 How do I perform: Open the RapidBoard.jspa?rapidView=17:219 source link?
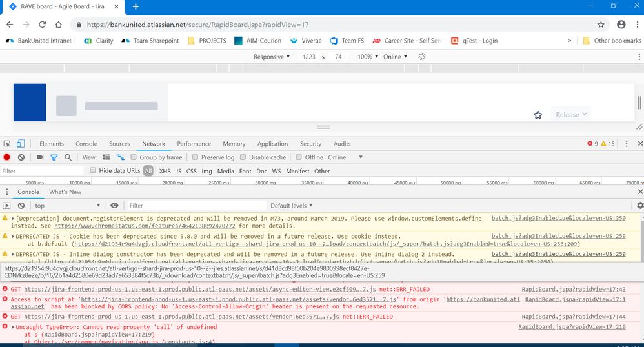pos(572,327)
